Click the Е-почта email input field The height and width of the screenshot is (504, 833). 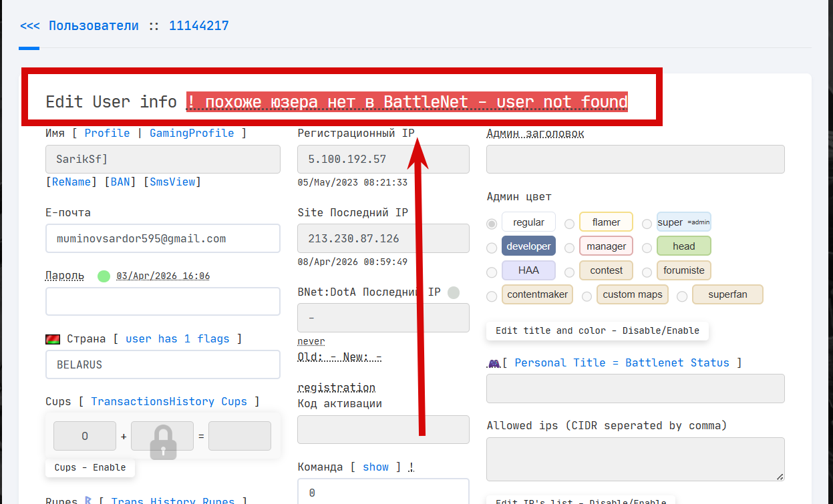[x=163, y=238]
